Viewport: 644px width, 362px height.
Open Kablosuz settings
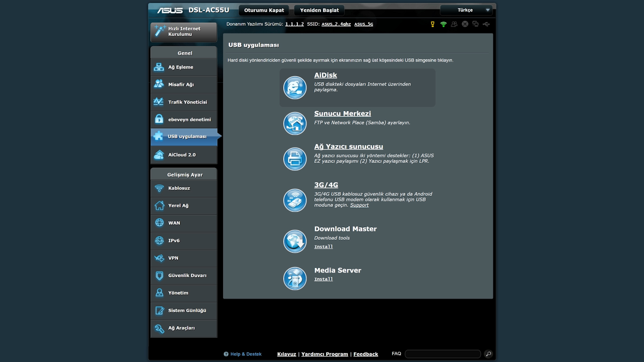[x=184, y=188]
